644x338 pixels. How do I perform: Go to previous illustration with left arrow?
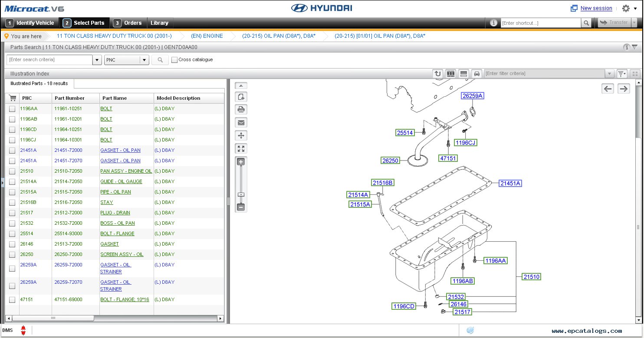(608, 89)
